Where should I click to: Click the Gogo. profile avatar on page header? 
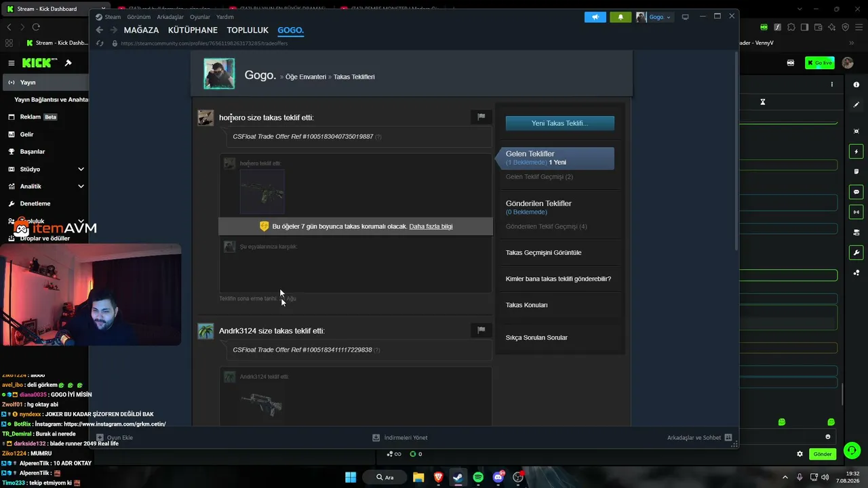pos(219,74)
